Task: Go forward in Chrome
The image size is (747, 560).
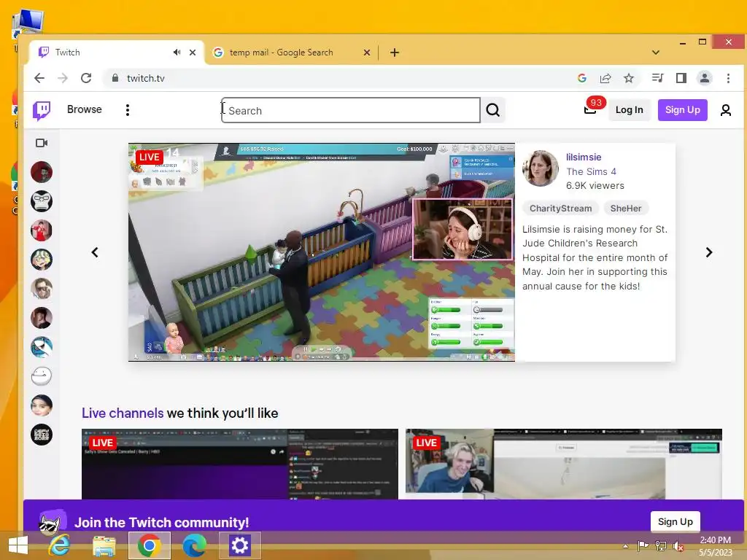Action: point(63,78)
